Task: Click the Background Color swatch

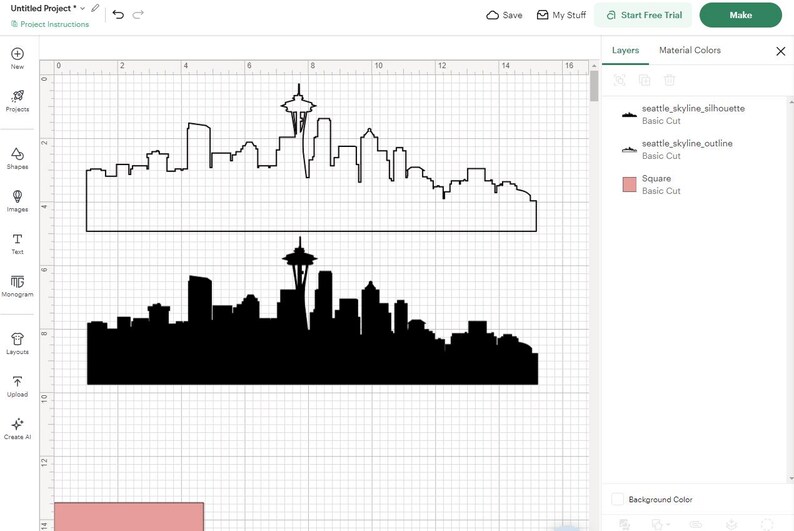Action: pos(617,499)
